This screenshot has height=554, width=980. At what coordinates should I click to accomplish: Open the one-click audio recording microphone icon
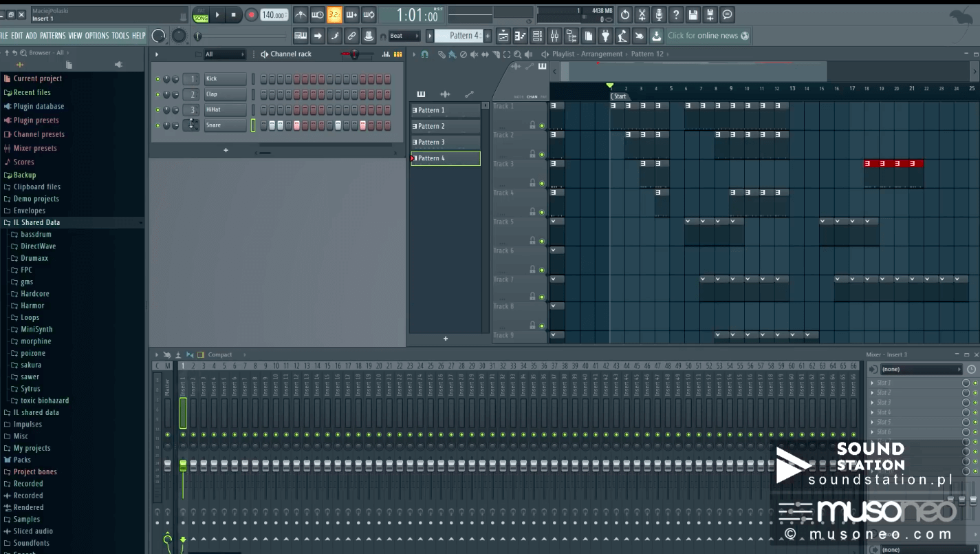(659, 14)
